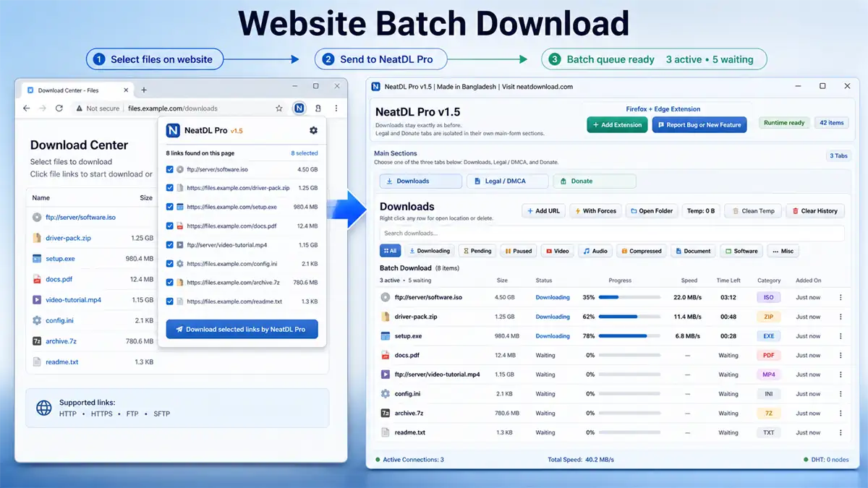Open row menu for readme.txt download
Screen dimensions: 868x488
[x=841, y=432]
